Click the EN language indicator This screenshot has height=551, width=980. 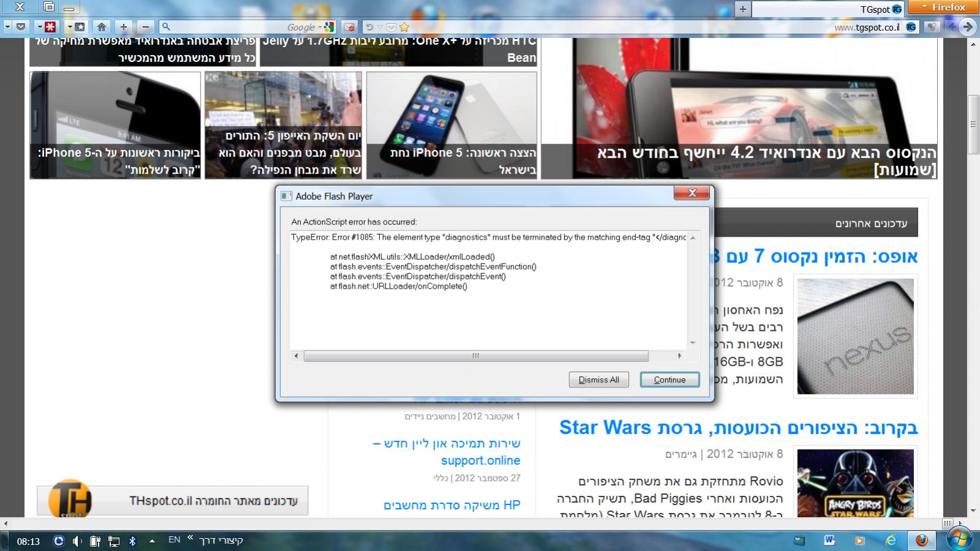point(174,540)
